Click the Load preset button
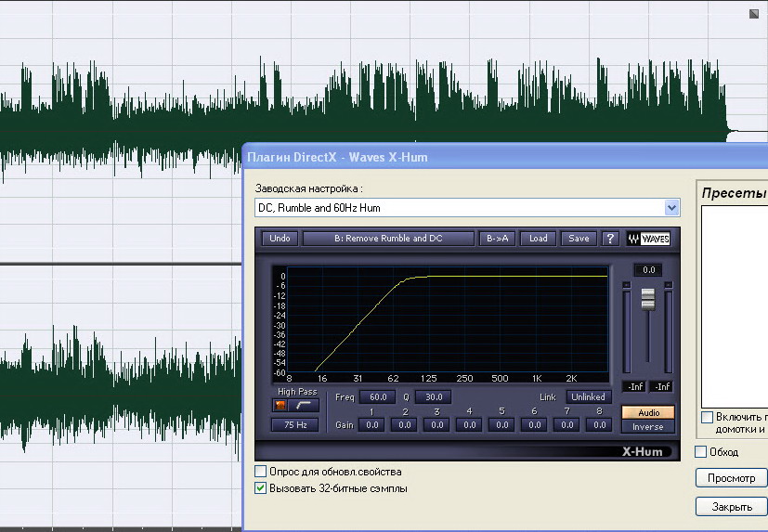Image resolution: width=768 pixels, height=532 pixels. click(539, 239)
